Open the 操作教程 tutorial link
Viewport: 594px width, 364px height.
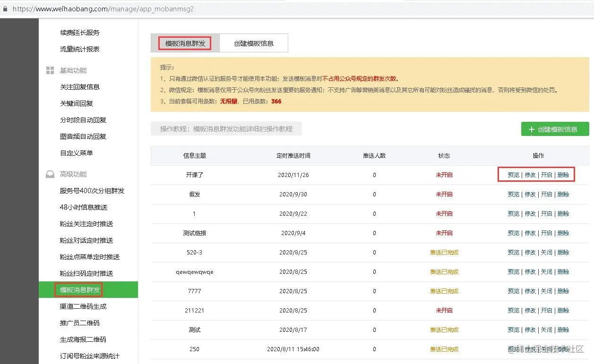coord(226,129)
